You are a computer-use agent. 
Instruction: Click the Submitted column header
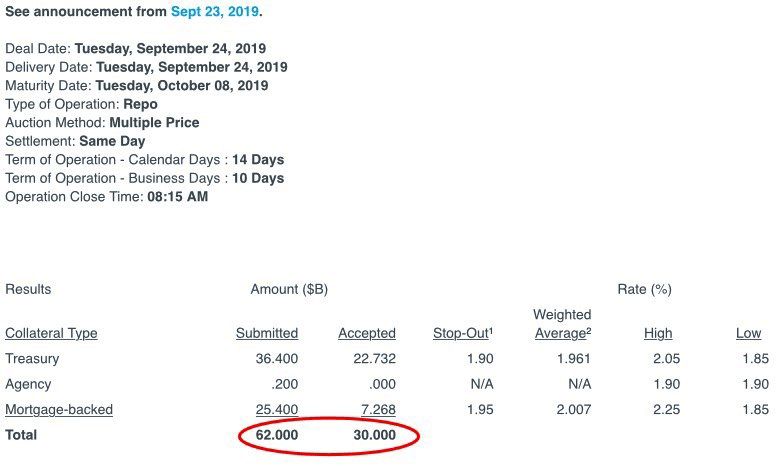tap(267, 334)
